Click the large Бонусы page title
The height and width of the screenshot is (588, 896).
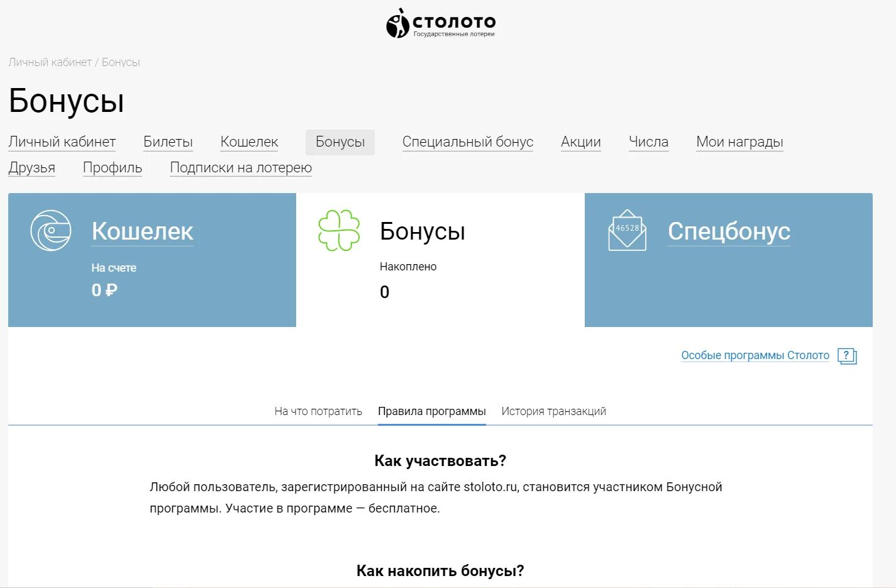pyautogui.click(x=67, y=101)
